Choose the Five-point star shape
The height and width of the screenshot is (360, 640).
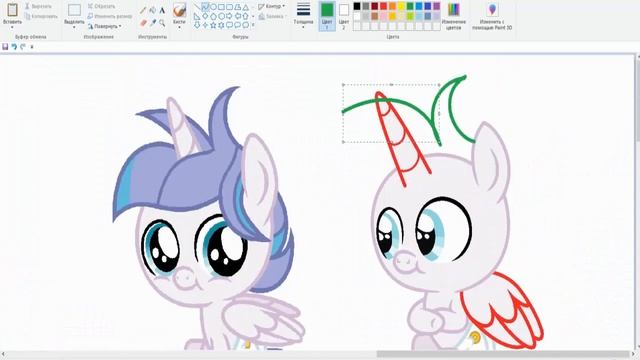pos(213,25)
